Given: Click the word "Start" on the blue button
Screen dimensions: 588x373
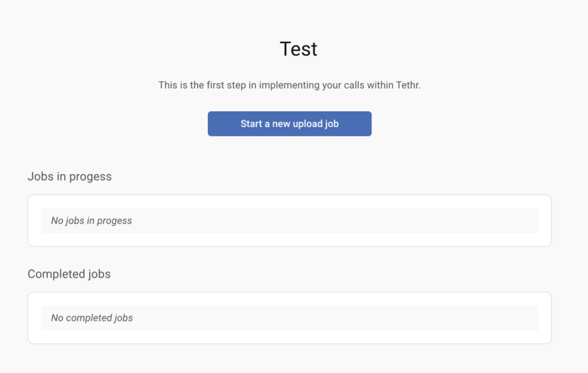Looking at the screenshot, I should 252,124.
